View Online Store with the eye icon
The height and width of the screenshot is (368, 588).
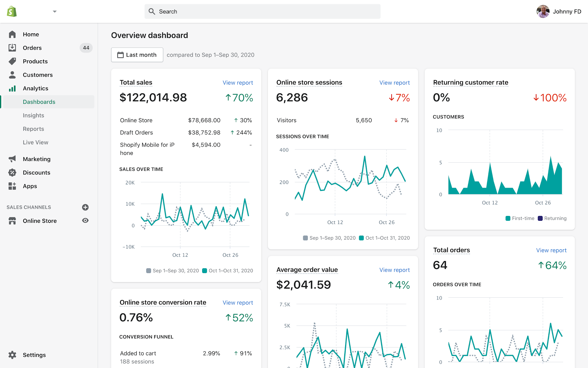pos(85,221)
